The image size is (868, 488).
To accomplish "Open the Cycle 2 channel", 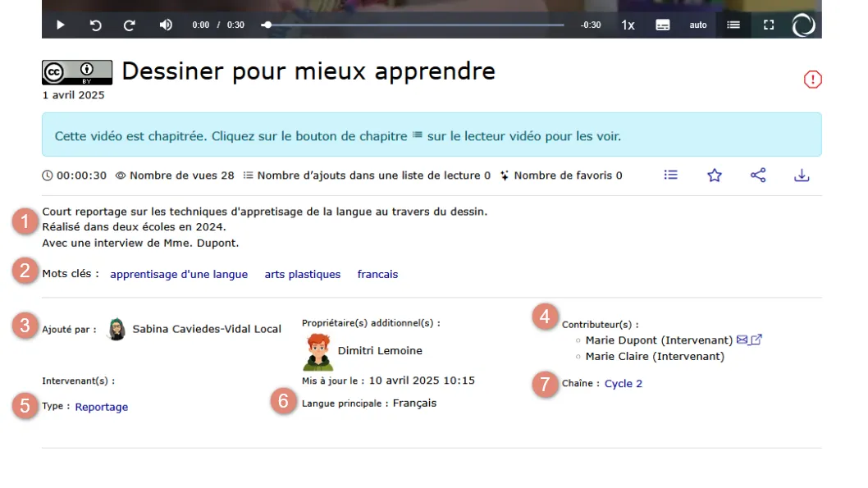I will (x=624, y=384).
